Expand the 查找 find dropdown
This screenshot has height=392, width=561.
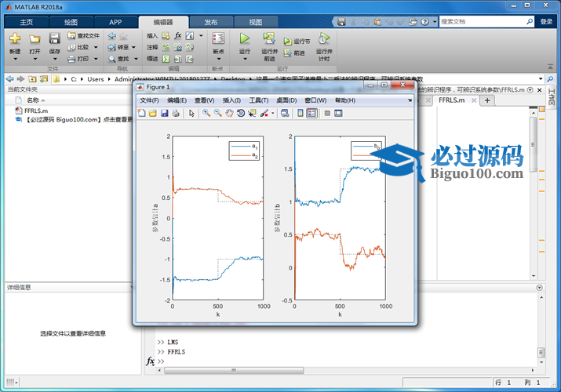tap(136, 59)
